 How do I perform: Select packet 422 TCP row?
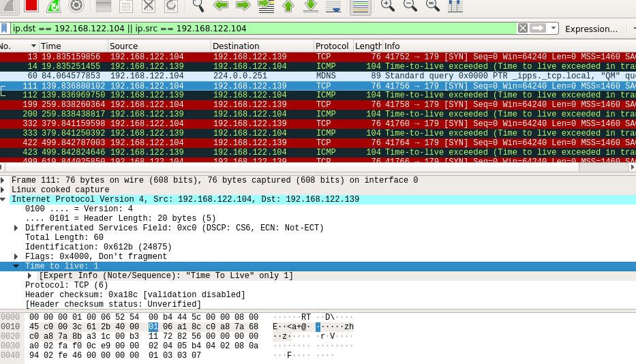click(x=318, y=142)
